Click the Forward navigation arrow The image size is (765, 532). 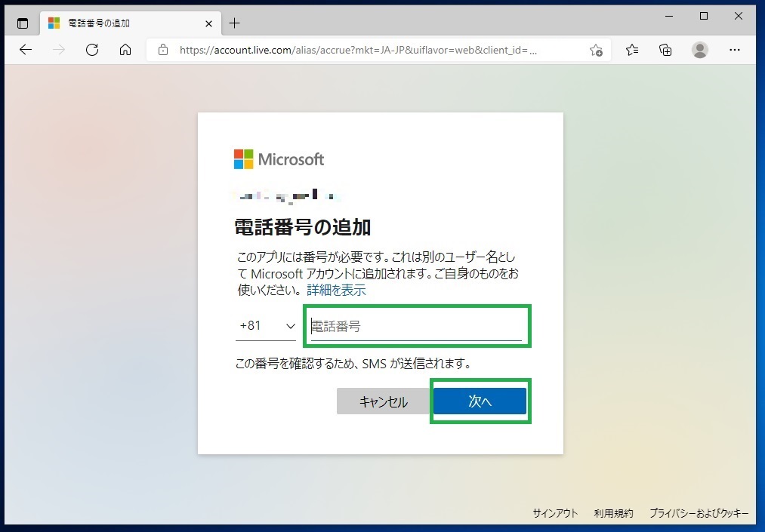coord(59,50)
